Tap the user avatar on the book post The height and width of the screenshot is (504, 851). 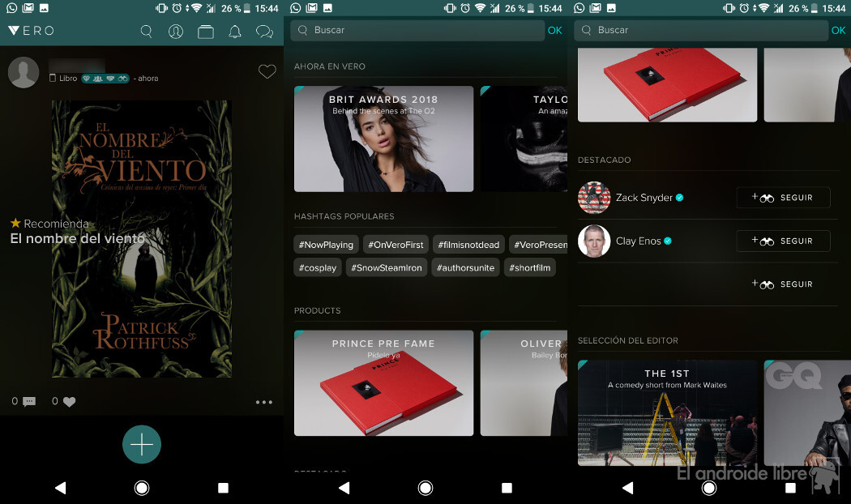[24, 72]
